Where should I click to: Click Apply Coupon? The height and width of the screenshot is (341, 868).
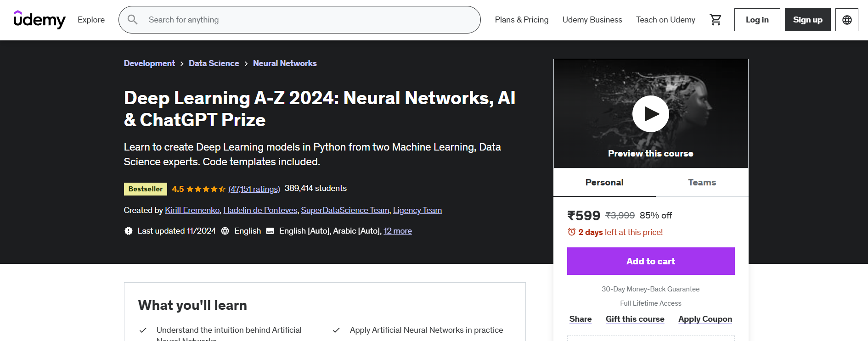point(705,319)
